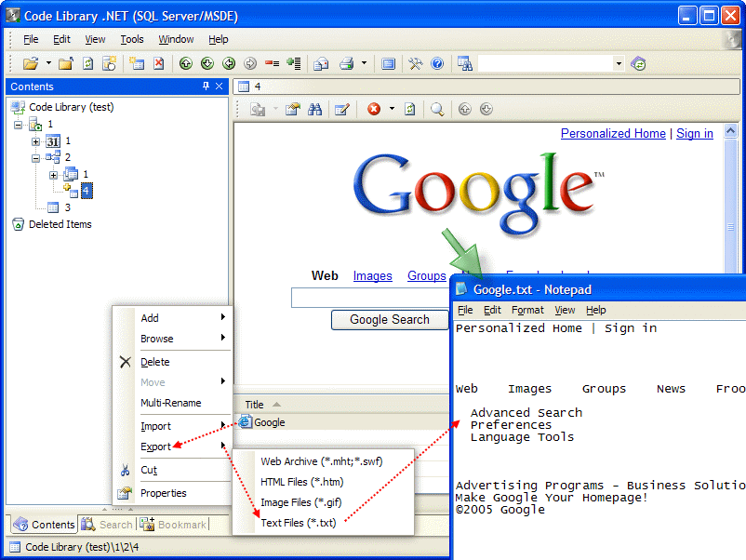Click the calendar 31 node icon in tree

coord(53,141)
